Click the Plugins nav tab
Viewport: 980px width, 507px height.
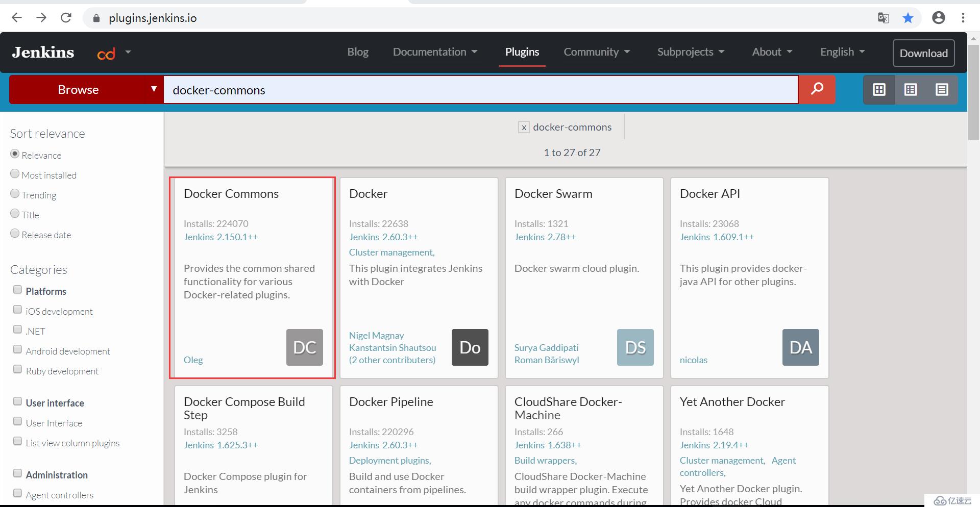[x=522, y=52]
